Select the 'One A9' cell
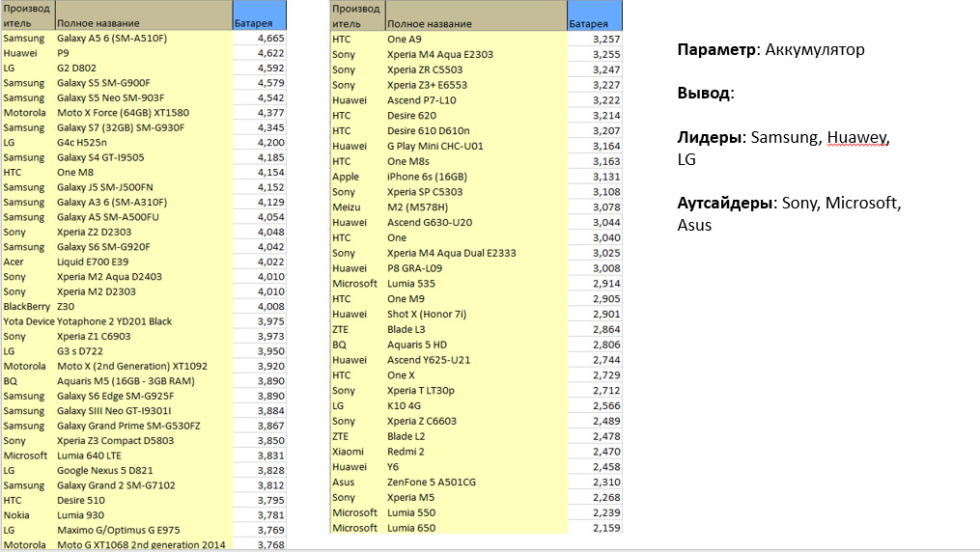 476,40
